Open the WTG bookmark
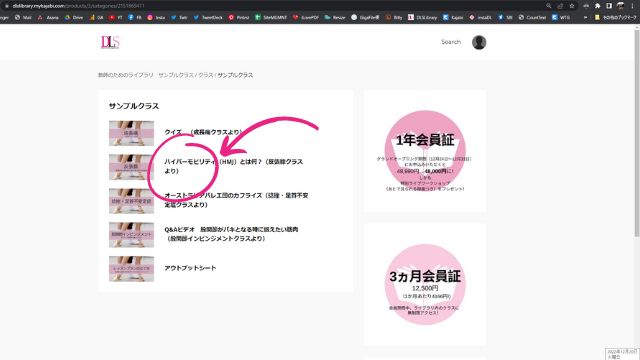The width and height of the screenshot is (640, 360). point(561,18)
